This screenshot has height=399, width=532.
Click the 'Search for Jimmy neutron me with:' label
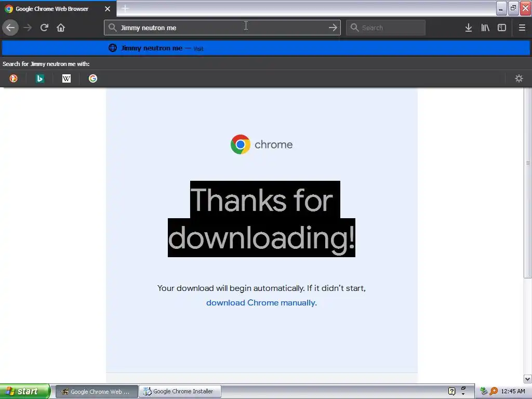(x=46, y=64)
